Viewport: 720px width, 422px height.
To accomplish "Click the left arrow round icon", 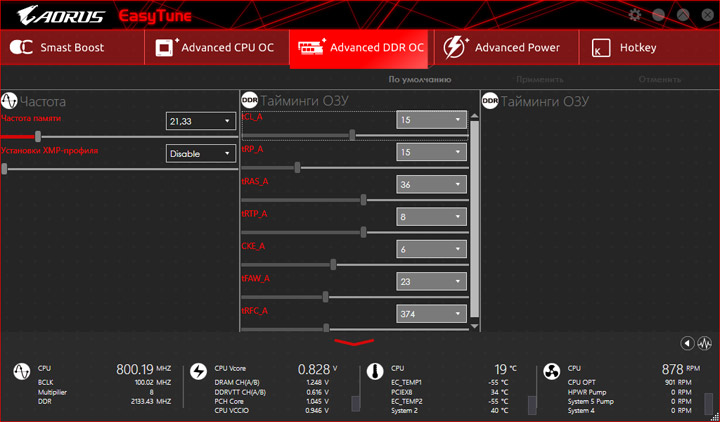I will point(687,343).
